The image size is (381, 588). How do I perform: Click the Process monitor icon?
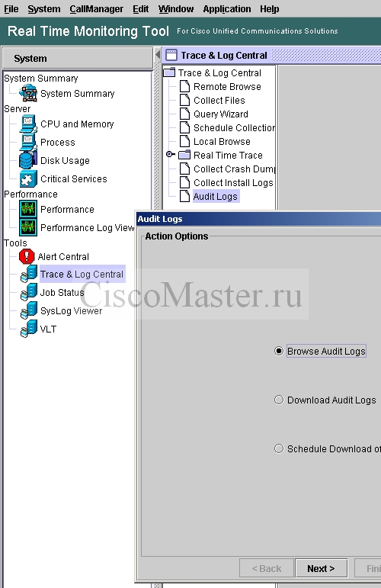[28, 142]
